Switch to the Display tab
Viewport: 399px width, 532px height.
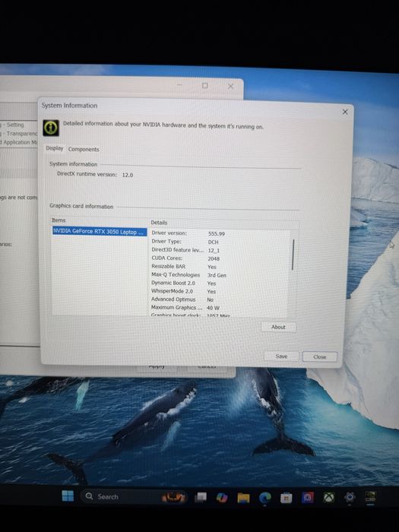click(55, 148)
